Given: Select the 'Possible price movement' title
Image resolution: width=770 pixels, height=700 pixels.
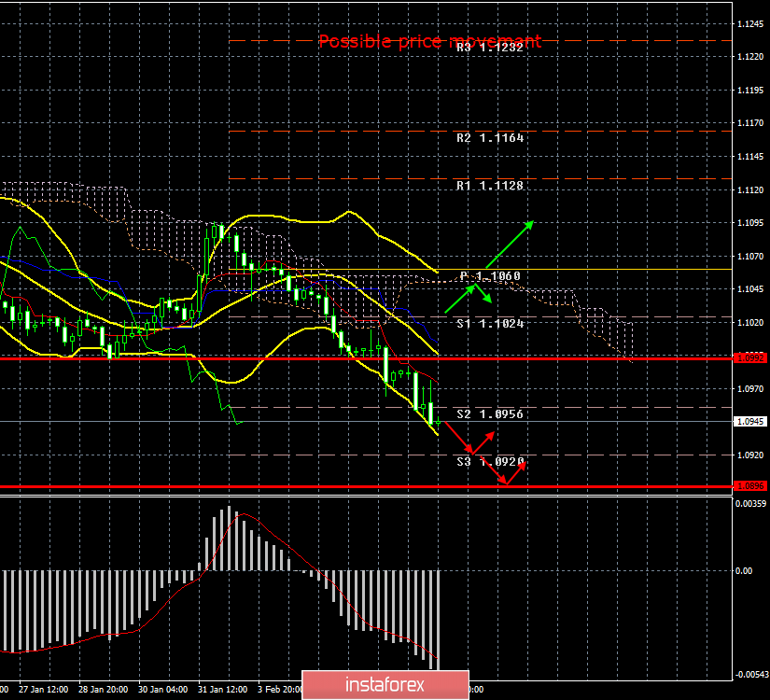Looking at the screenshot, I should coord(429,42).
